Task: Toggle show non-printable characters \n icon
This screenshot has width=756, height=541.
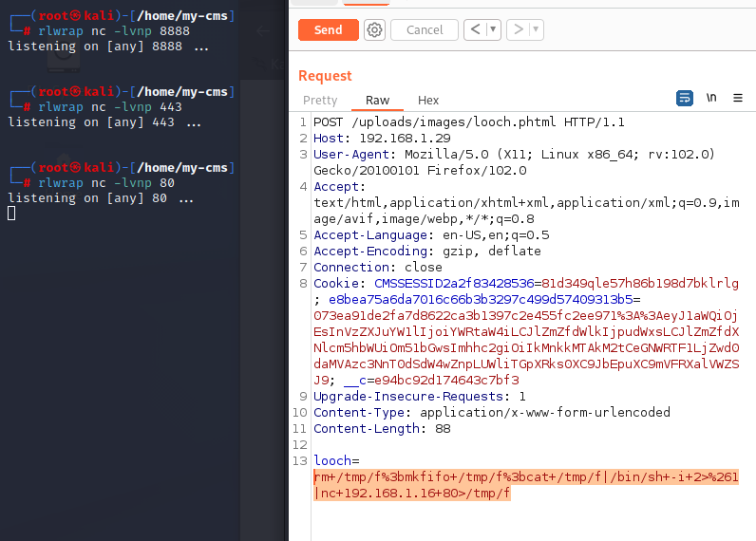Action: [711, 98]
